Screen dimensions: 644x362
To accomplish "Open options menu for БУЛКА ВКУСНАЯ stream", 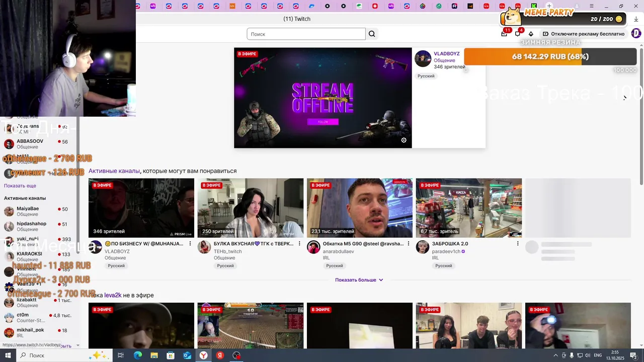I will click(299, 244).
